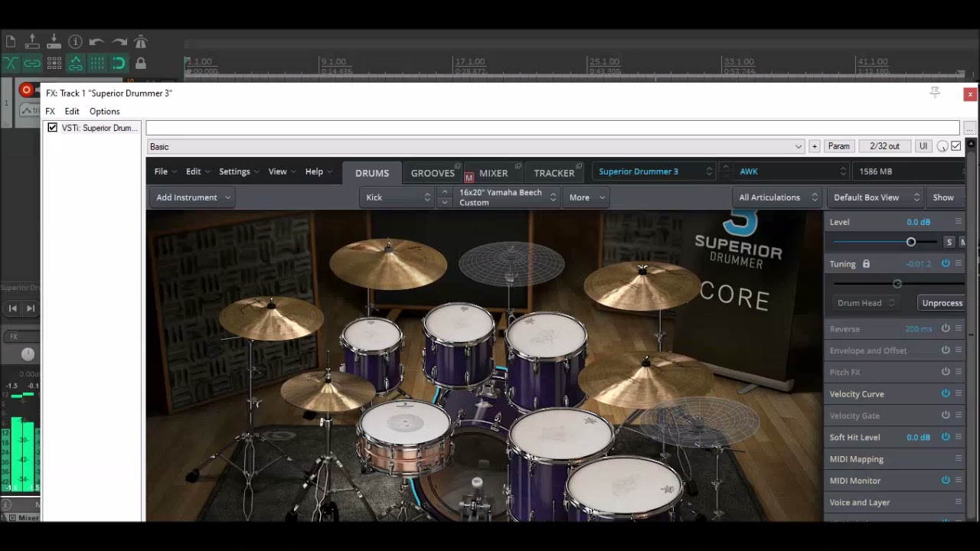
Task: Click the Param button
Action: (838, 146)
